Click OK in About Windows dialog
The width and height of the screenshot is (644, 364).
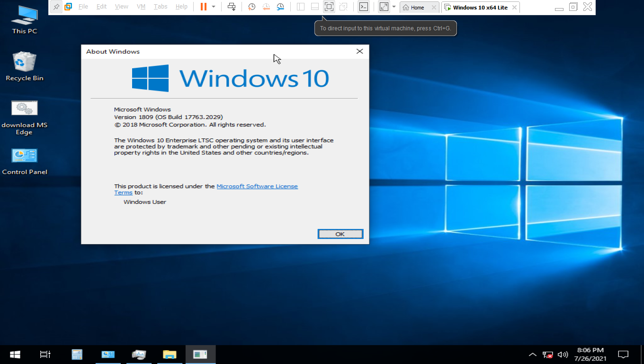pyautogui.click(x=340, y=234)
